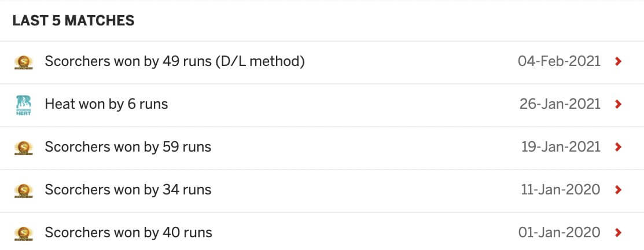This screenshot has width=644, height=250.
Task: Click the Scorchers logo beside 34 runs result
Action: (23, 190)
